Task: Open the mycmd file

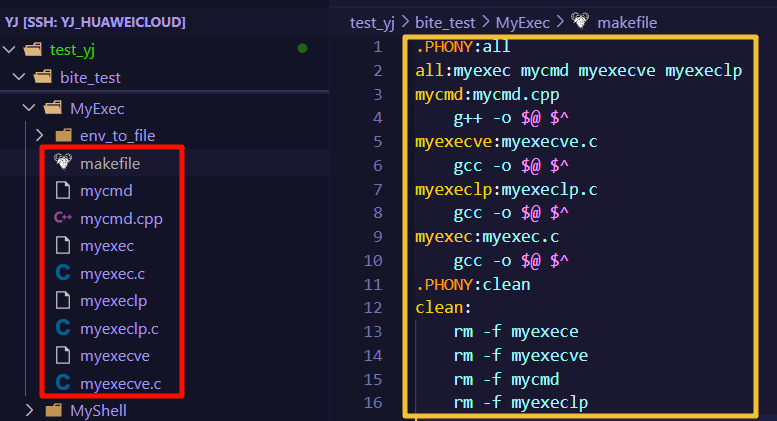Action: (x=106, y=191)
